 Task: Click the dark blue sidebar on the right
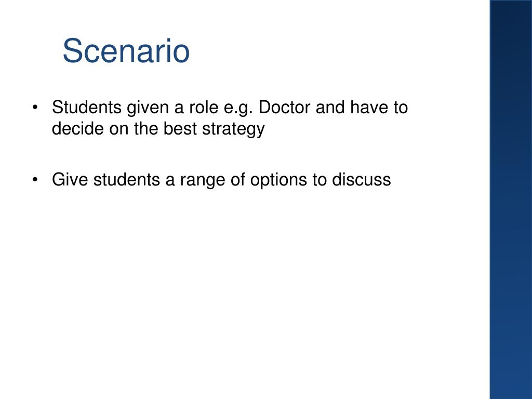(511, 199)
